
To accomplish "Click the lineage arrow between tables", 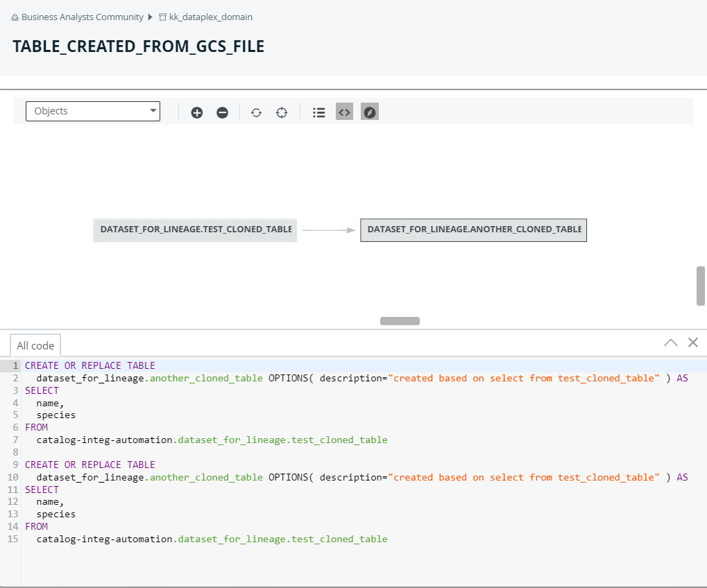I will (329, 230).
